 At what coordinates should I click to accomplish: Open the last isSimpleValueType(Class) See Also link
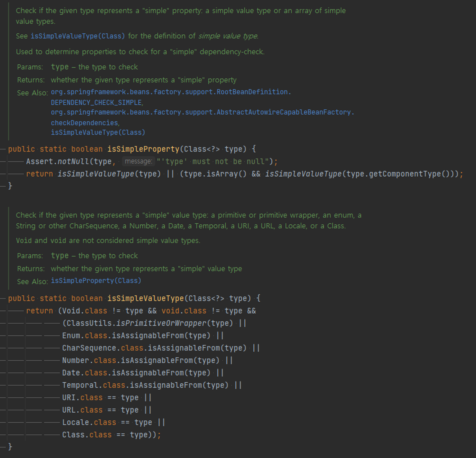[x=98, y=132]
